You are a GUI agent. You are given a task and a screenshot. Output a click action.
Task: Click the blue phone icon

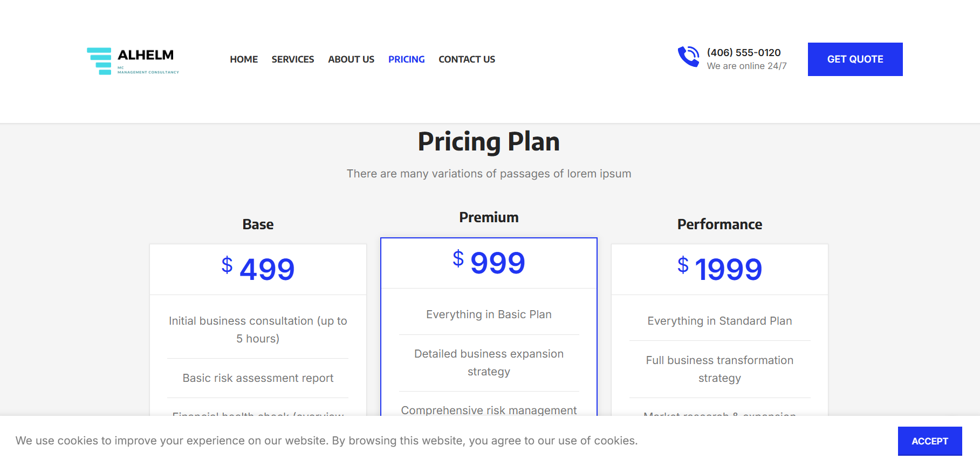click(x=688, y=57)
